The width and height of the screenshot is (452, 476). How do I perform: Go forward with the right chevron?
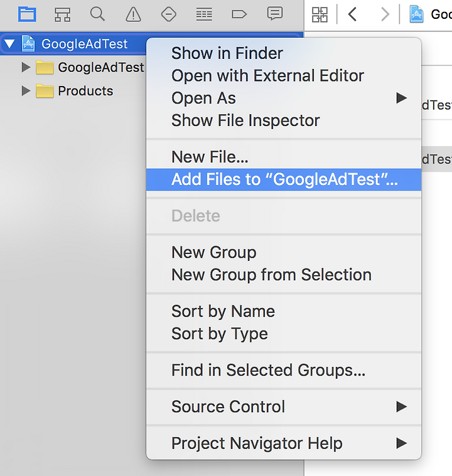click(385, 14)
